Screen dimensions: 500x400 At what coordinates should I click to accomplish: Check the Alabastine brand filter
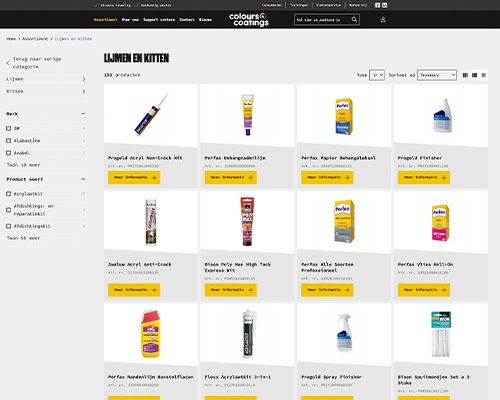tap(9, 141)
